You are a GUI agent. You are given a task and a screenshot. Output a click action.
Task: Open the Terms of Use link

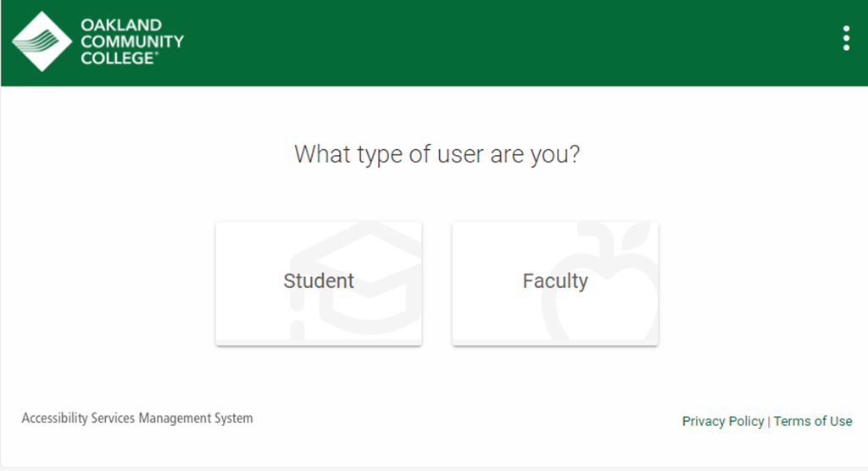pyautogui.click(x=813, y=421)
